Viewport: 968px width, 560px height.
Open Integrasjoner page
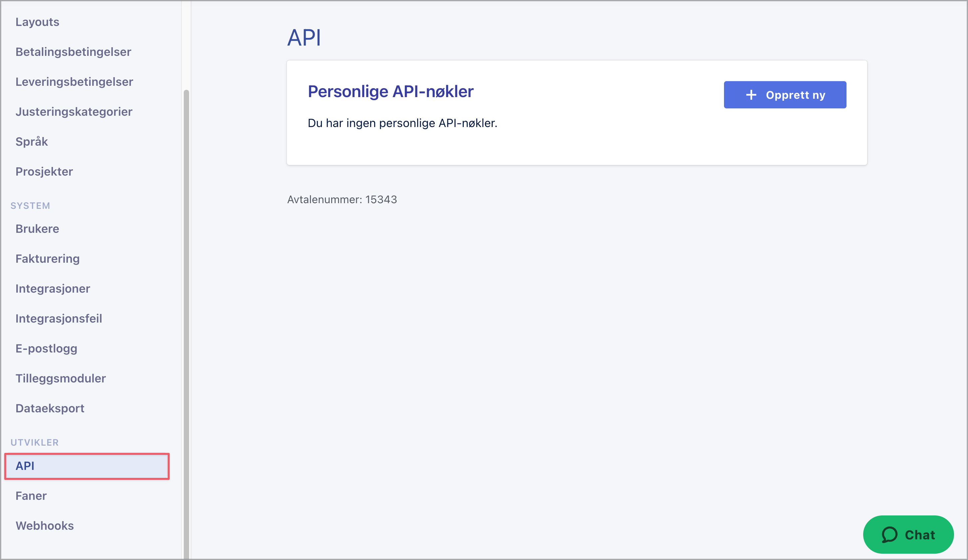(53, 289)
